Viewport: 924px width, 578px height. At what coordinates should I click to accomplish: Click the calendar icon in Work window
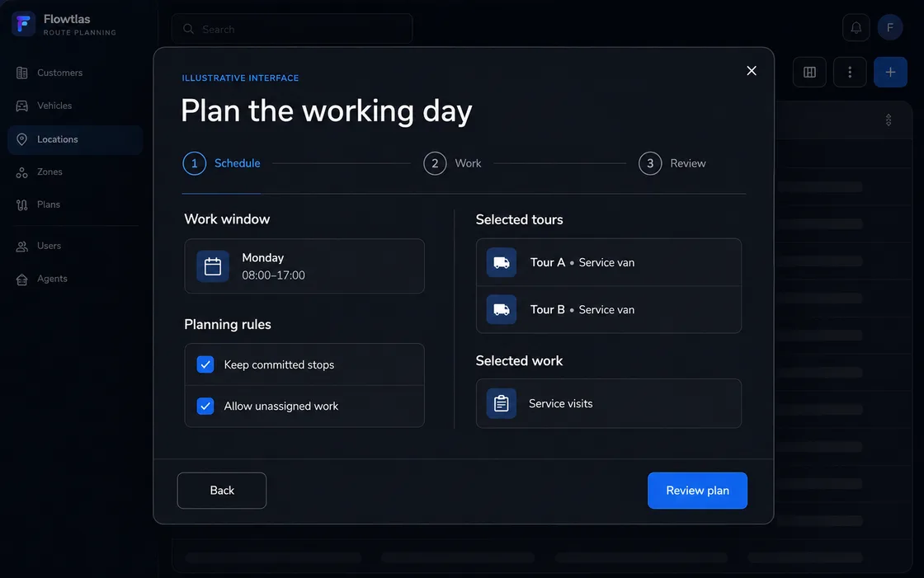click(213, 266)
